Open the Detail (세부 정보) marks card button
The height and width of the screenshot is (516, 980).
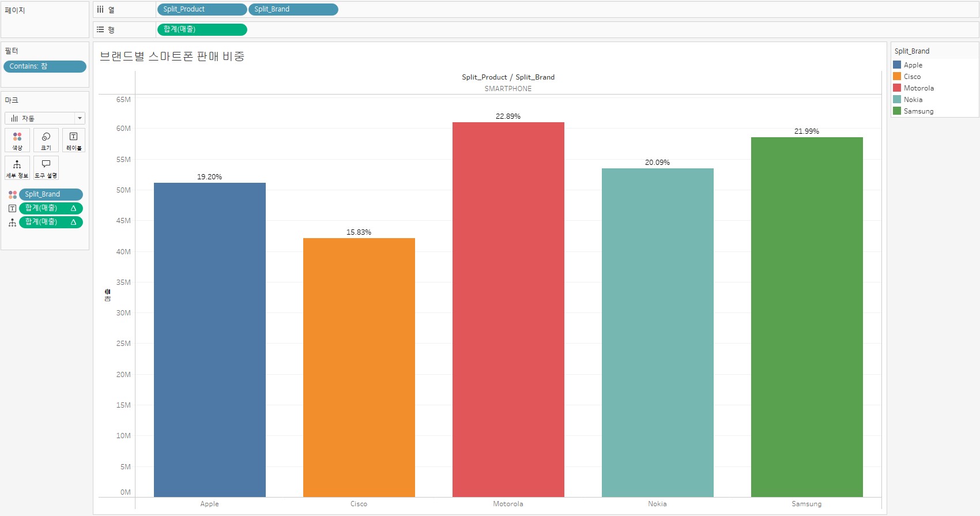pos(17,168)
